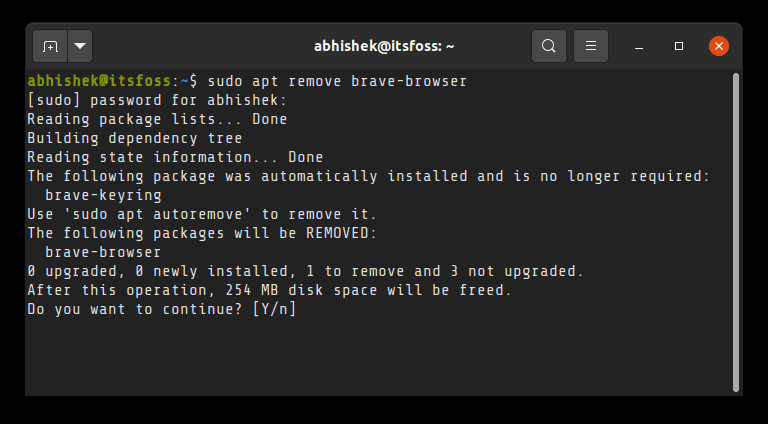
Task: Click the Do you want to continue prompt
Action: [161, 309]
